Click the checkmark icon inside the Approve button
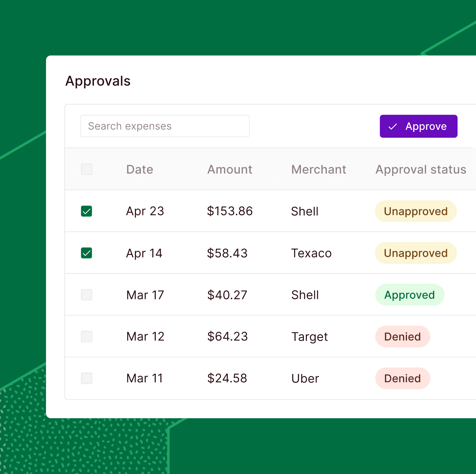476x474 pixels. (x=393, y=126)
